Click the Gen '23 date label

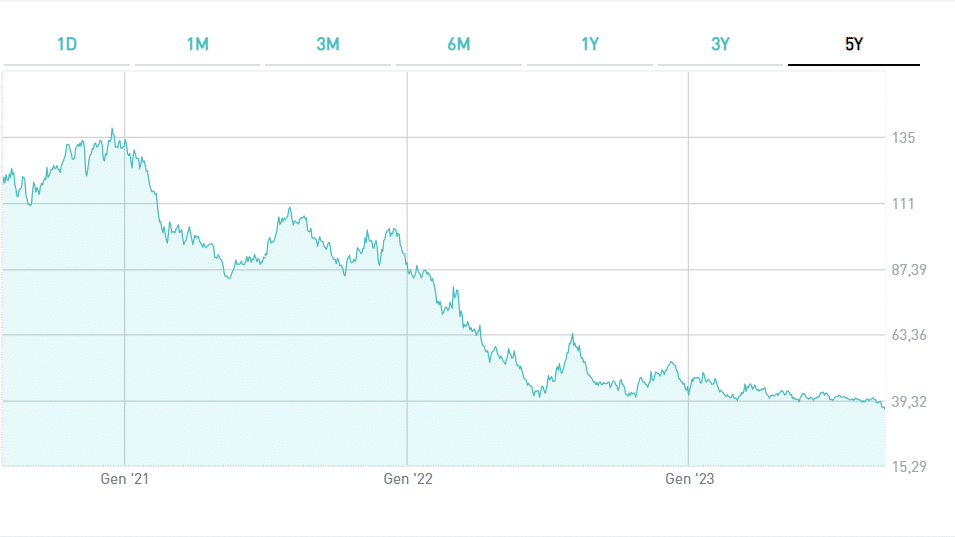click(690, 480)
